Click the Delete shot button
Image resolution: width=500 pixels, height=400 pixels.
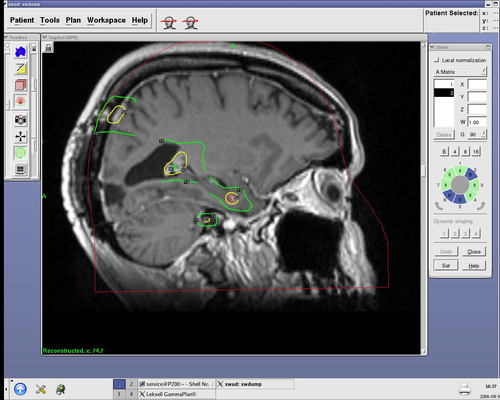point(444,135)
